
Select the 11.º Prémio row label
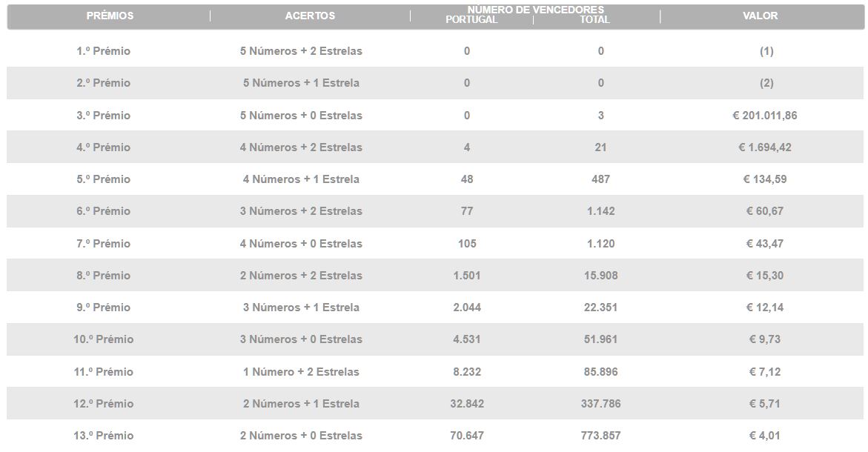click(x=104, y=372)
